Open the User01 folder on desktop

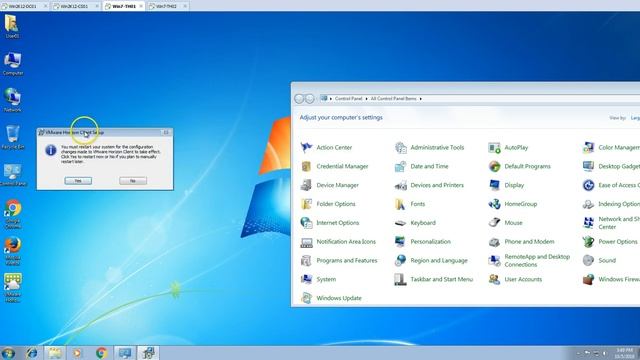point(12,26)
